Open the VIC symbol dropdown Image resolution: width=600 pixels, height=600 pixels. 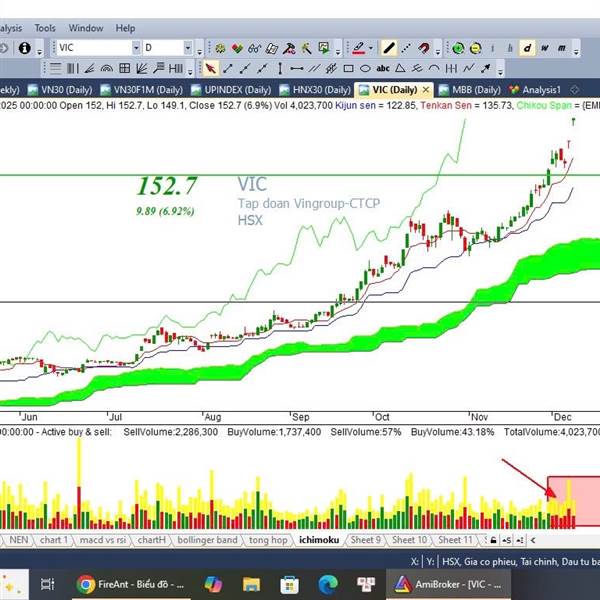pyautogui.click(x=136, y=48)
